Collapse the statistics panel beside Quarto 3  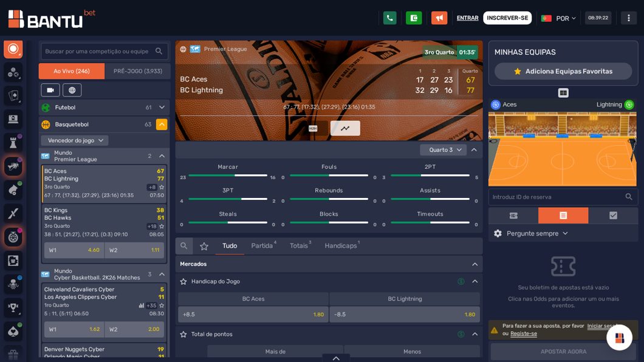(474, 150)
